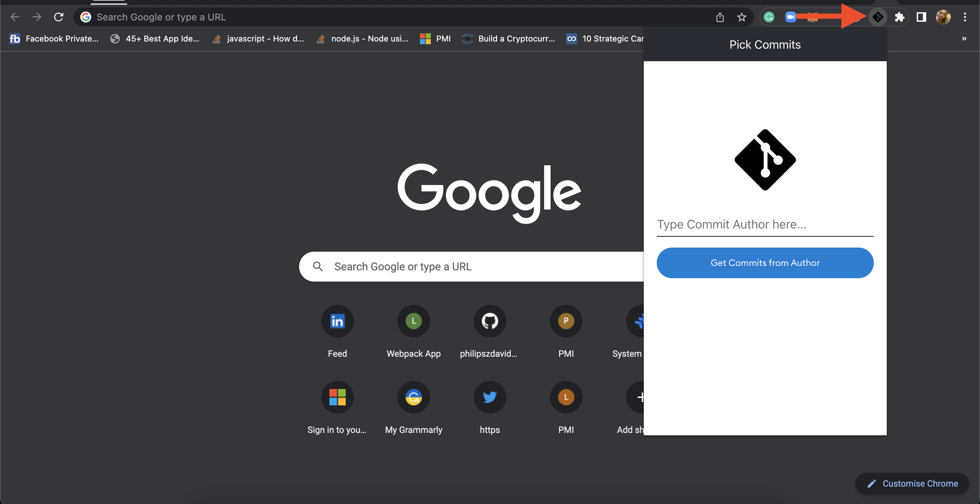The image size is (980, 504).
Task: Open Chrome three-dot menu
Action: [964, 17]
